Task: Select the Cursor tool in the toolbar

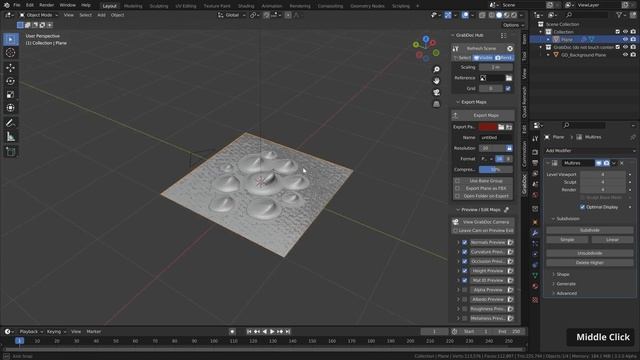Action: click(11, 53)
